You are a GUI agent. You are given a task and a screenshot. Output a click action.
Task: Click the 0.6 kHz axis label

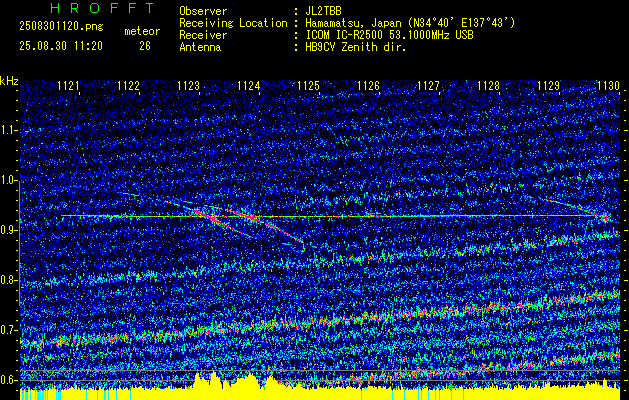[9, 380]
